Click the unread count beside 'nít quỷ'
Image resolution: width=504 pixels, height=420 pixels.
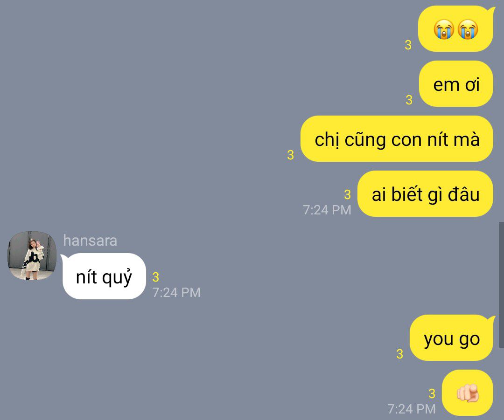[155, 277]
